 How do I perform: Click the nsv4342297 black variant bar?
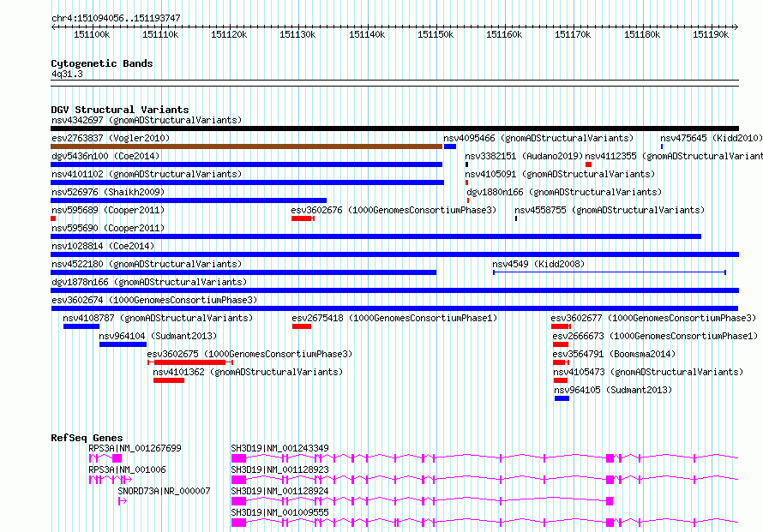394,129
